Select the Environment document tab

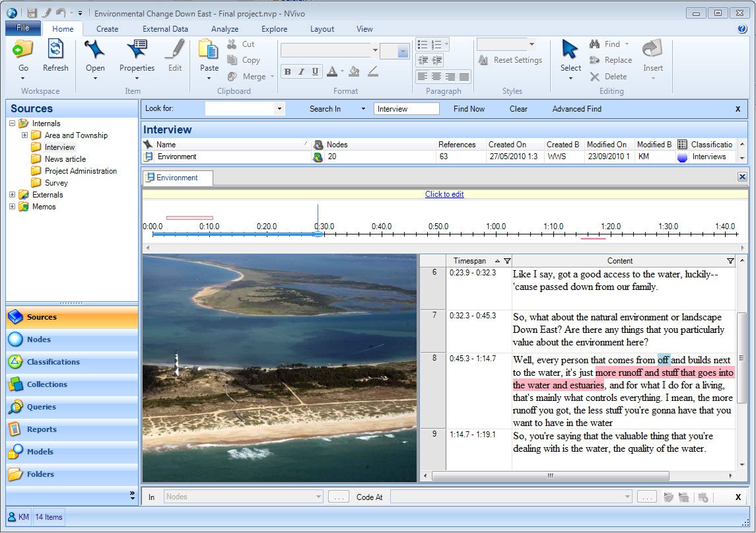tap(177, 178)
